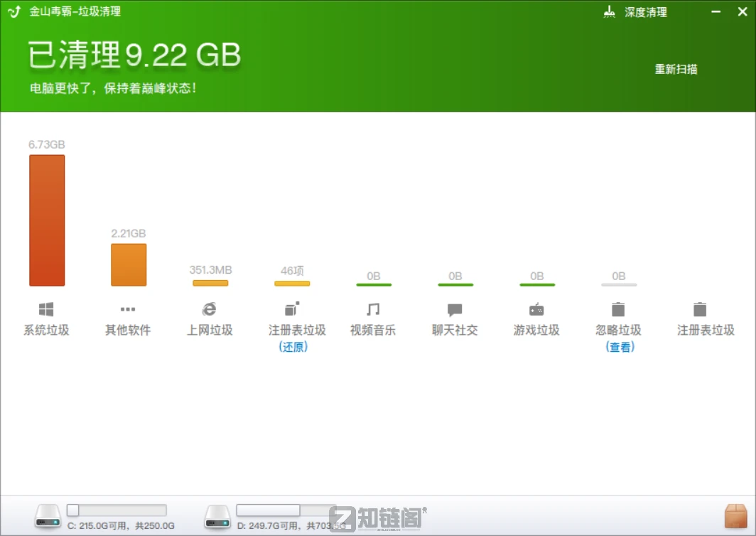
Task: Open the (还原) restore link under 注册表垃圾
Action: [x=292, y=347]
